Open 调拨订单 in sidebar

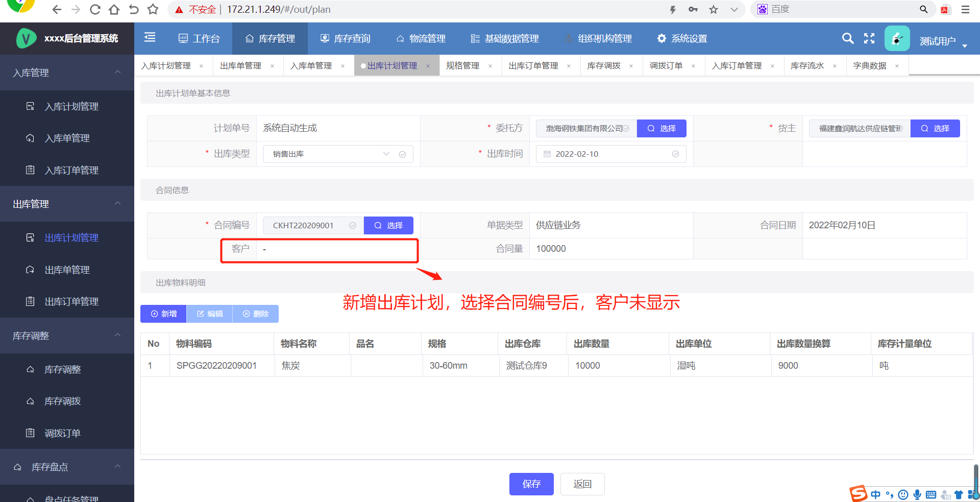tap(67, 433)
